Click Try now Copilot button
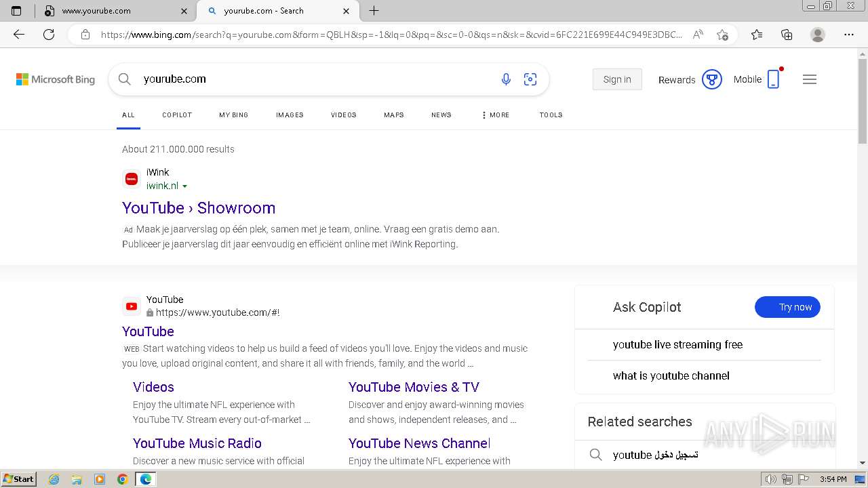868x488 pixels. 787,307
